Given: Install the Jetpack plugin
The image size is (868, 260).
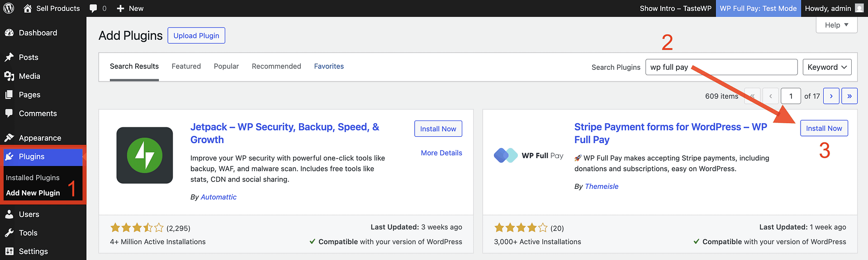Looking at the screenshot, I should (x=438, y=129).
